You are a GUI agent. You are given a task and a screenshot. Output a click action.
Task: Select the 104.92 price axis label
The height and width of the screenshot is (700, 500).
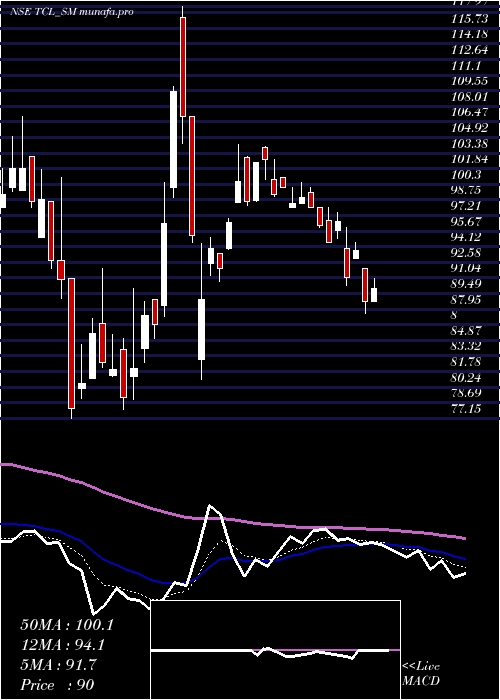pos(470,128)
